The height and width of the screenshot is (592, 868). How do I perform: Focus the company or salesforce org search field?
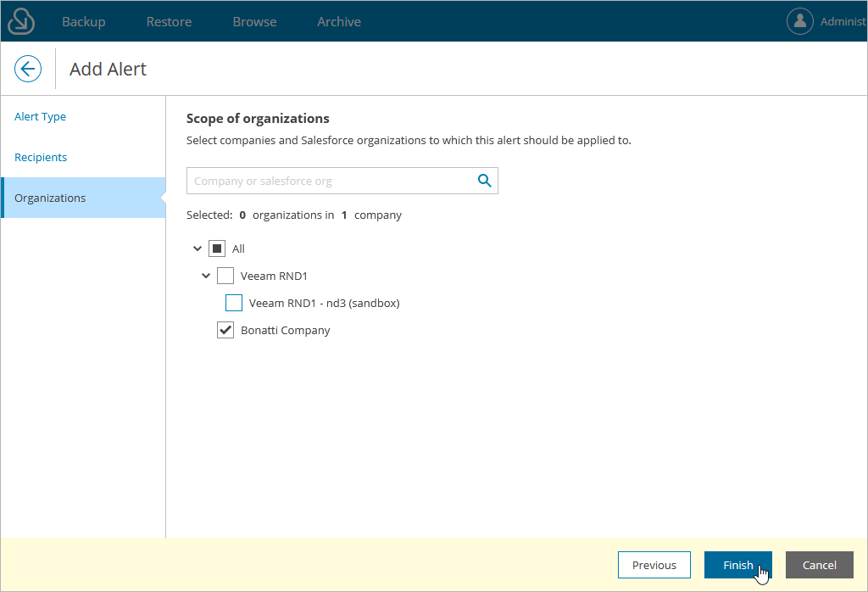tap(331, 181)
